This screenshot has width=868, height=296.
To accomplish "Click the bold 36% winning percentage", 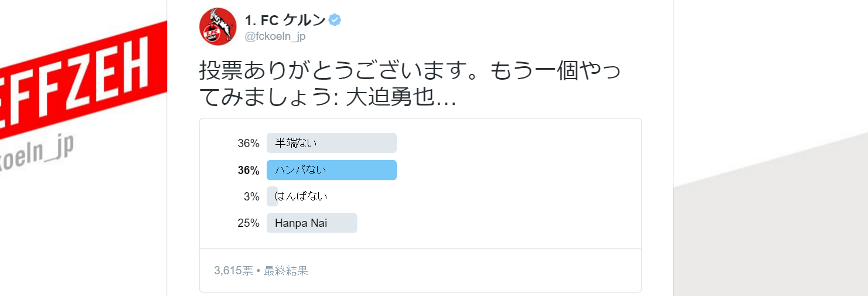I will (x=249, y=170).
